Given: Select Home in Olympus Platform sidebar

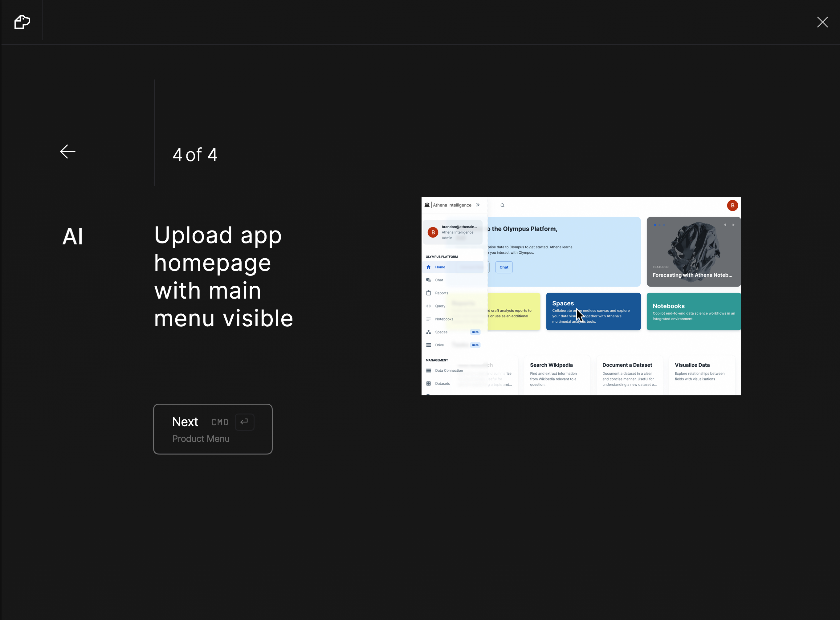Looking at the screenshot, I should [440, 267].
